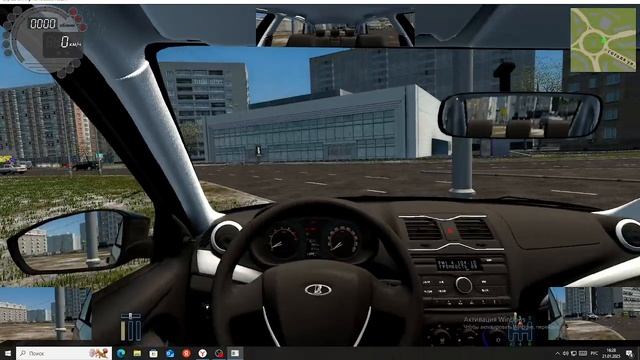
Task: Click the red round taskbar icon beside Outlook
Action: 186,353
